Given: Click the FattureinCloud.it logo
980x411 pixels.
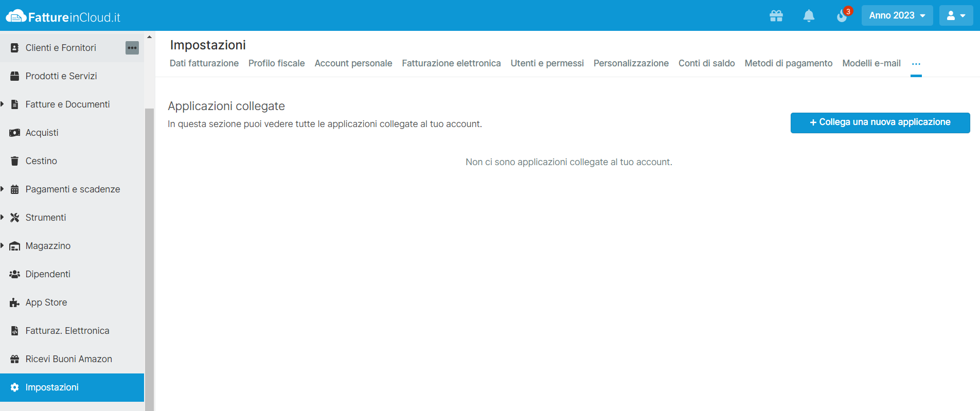Looking at the screenshot, I should click(63, 16).
